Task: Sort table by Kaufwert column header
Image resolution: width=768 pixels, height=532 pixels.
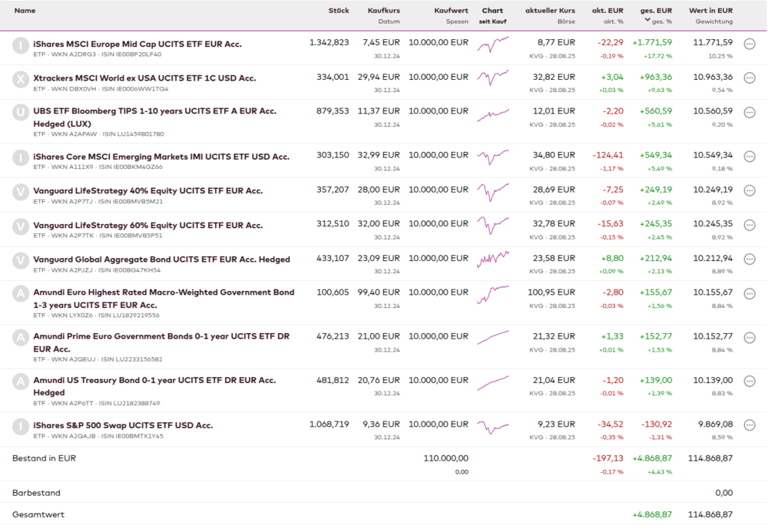Action: coord(451,10)
